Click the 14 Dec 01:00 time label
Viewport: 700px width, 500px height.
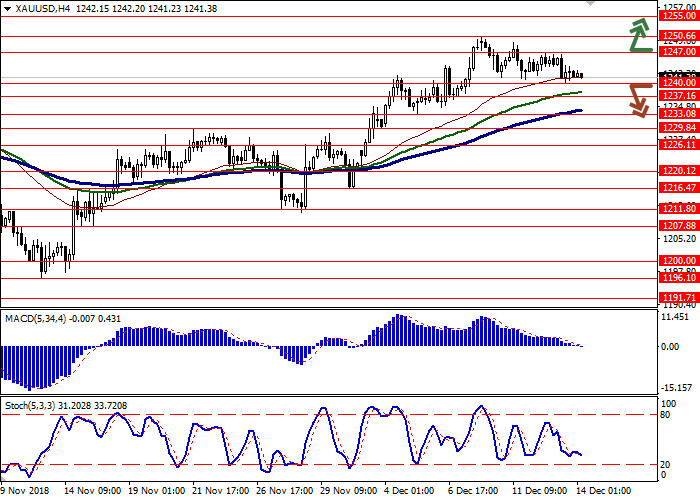(603, 492)
